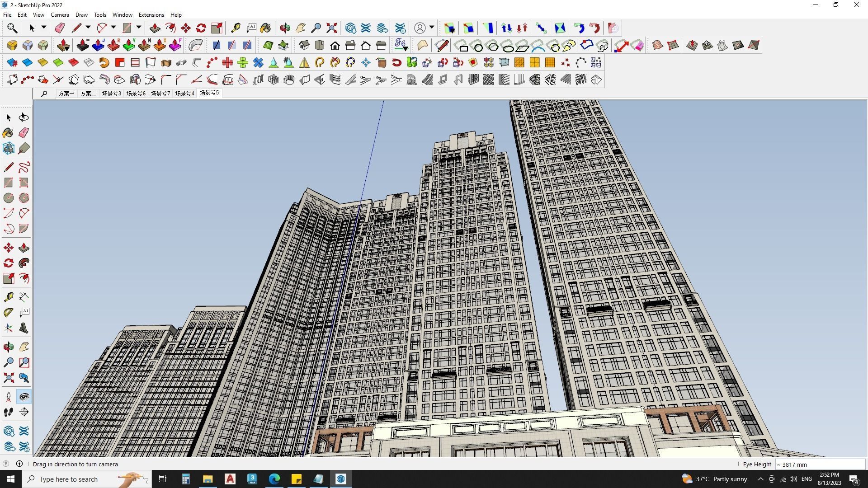The width and height of the screenshot is (868, 488).
Task: Expand the Select tool dropdown arrow
Action: coord(44,28)
